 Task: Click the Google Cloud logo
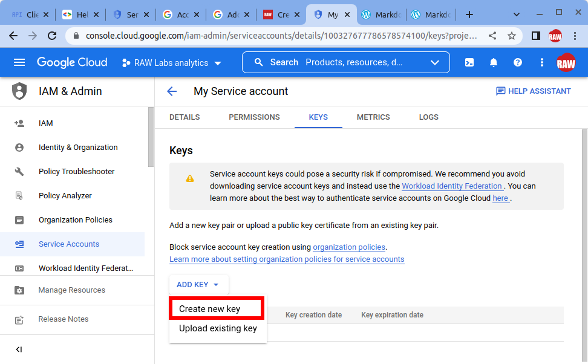(x=72, y=62)
